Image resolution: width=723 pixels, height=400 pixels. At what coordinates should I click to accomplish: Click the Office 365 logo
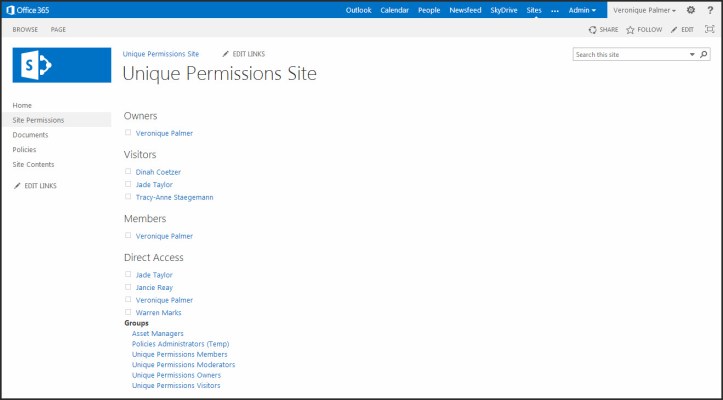click(x=28, y=10)
